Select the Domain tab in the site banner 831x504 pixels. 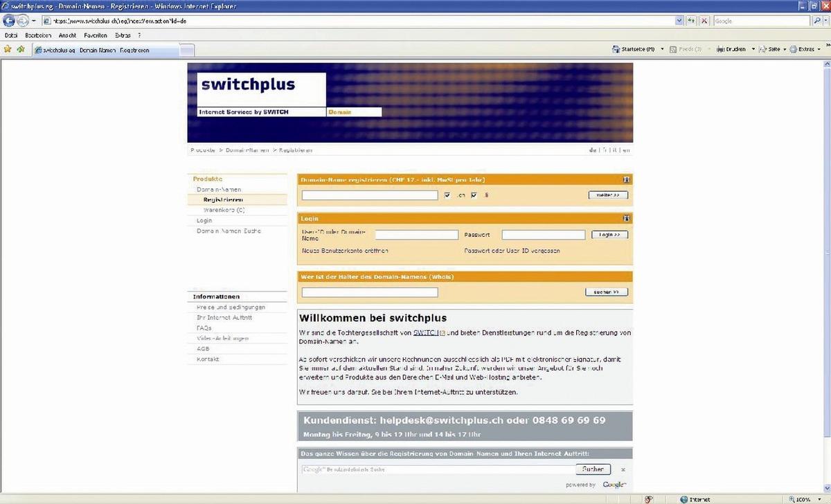[x=353, y=111]
